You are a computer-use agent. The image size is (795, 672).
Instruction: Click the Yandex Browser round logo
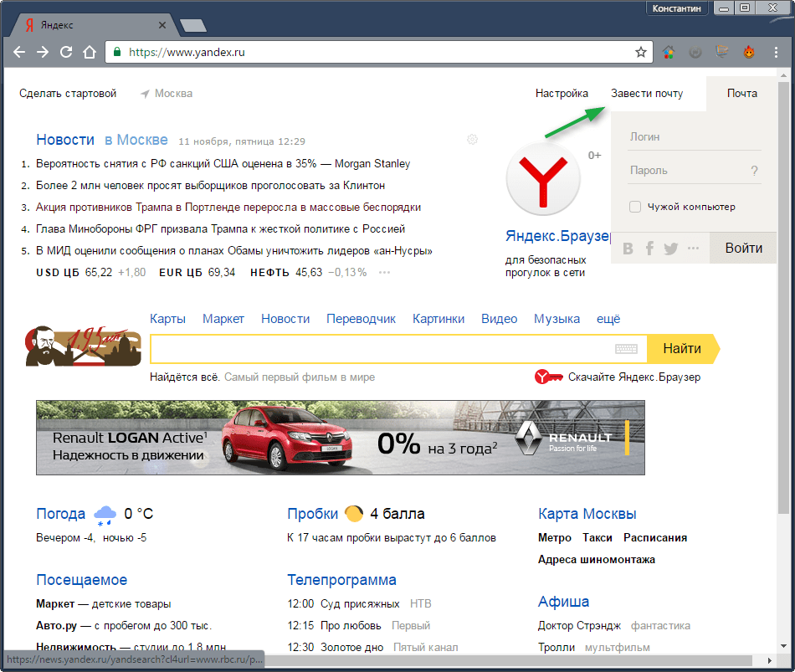point(543,179)
